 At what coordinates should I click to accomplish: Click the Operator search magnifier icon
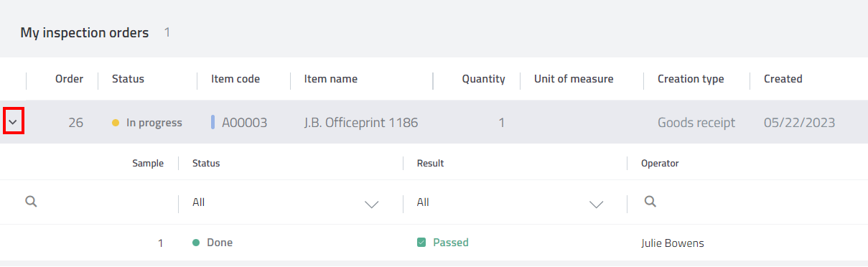point(650,202)
